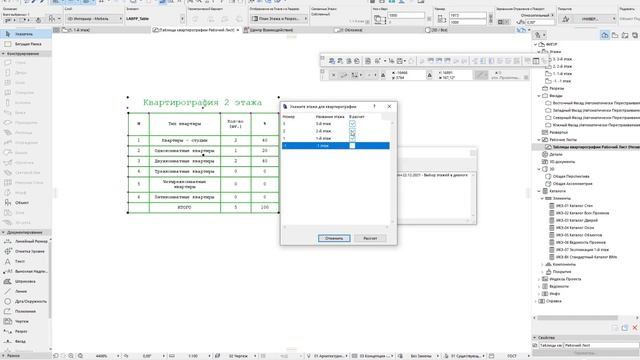Viewport: 640px width, 360px height.
Task: Open View Map in Navigator header
Action: click(x=615, y=36)
